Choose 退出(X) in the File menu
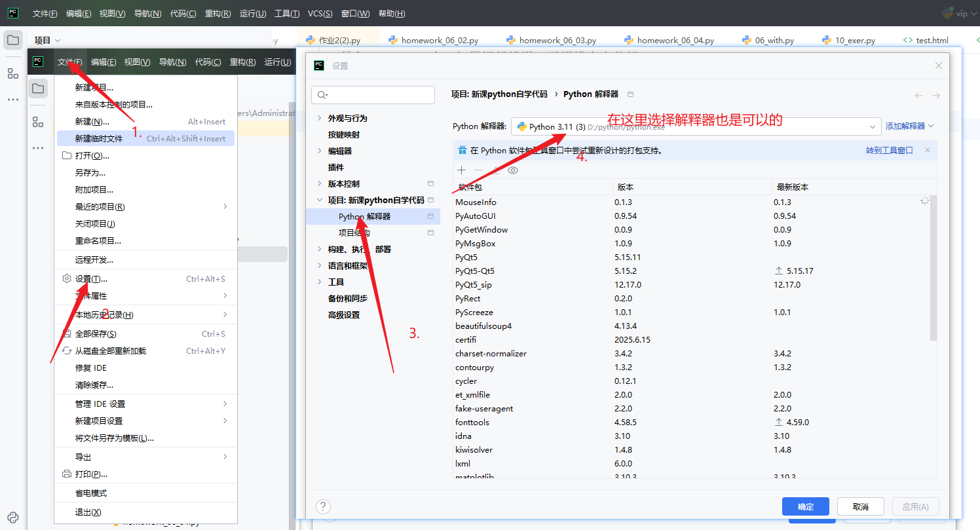The image size is (980, 530). (145, 512)
